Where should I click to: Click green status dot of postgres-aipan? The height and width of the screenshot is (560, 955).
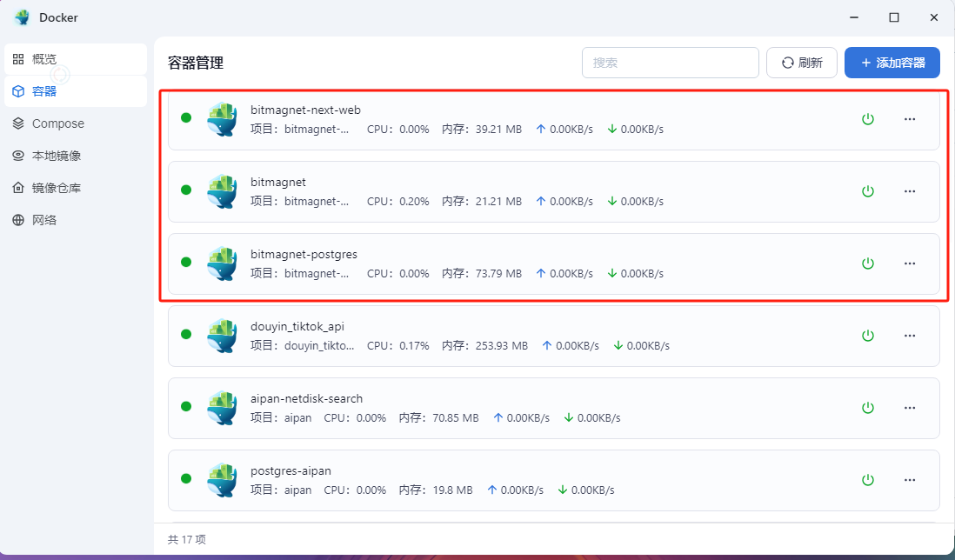point(186,478)
